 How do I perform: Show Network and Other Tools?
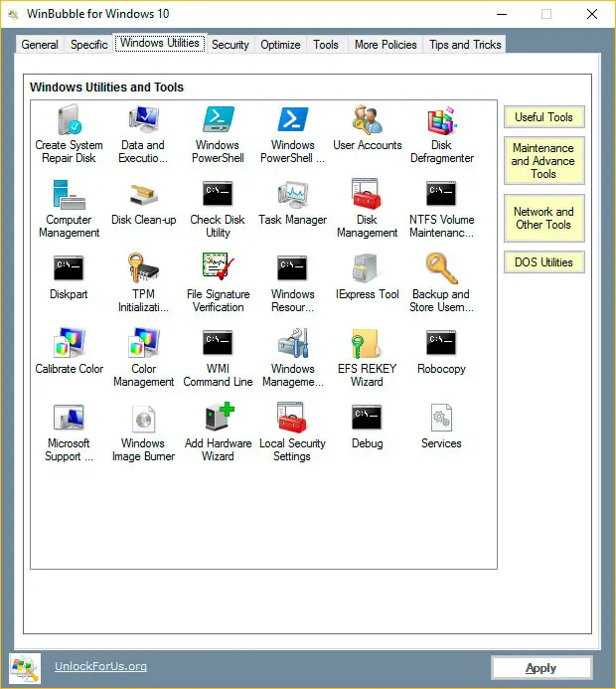[x=544, y=218]
